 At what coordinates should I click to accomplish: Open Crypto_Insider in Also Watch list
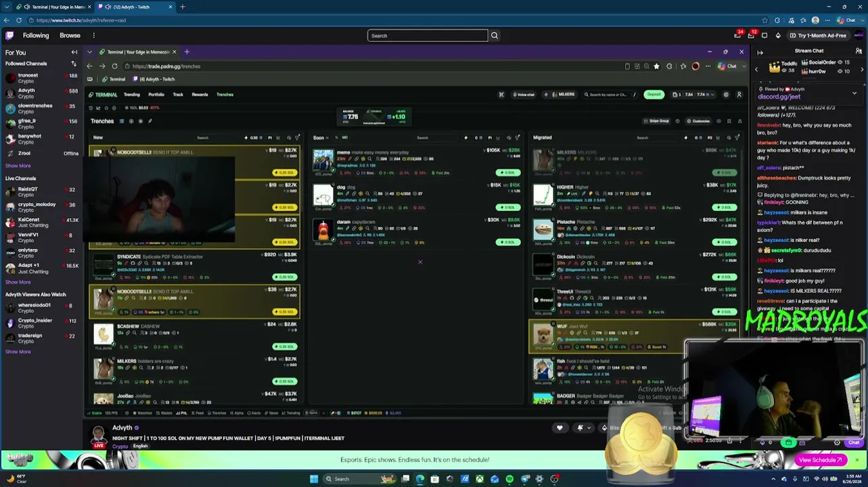[41, 323]
